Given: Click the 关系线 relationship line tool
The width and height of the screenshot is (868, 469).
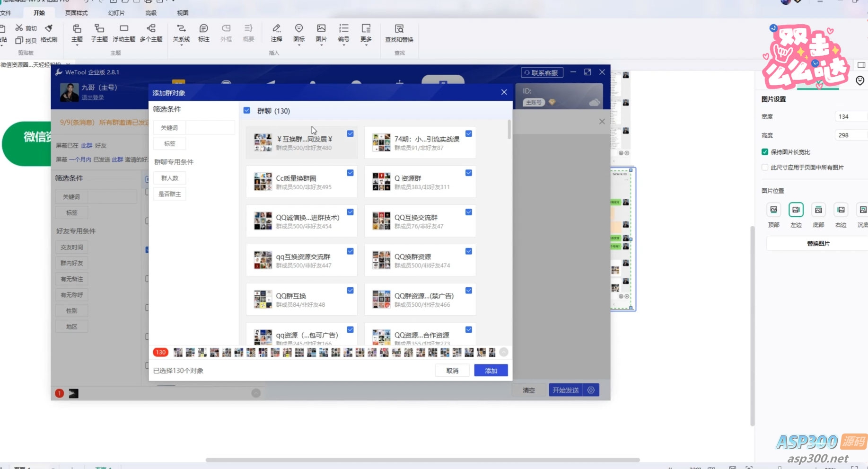Looking at the screenshot, I should [x=181, y=33].
